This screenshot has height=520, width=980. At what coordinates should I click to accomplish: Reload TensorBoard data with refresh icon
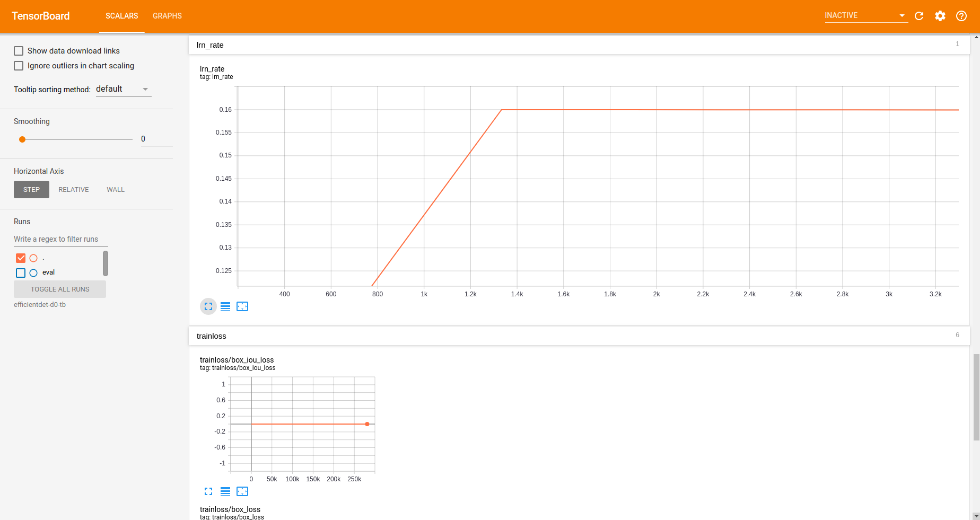pyautogui.click(x=919, y=16)
